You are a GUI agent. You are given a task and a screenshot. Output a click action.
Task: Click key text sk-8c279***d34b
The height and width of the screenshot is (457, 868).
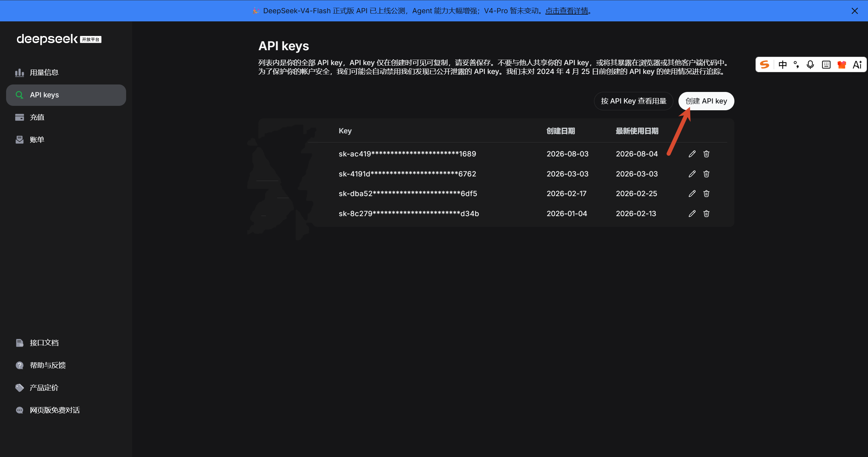(409, 214)
